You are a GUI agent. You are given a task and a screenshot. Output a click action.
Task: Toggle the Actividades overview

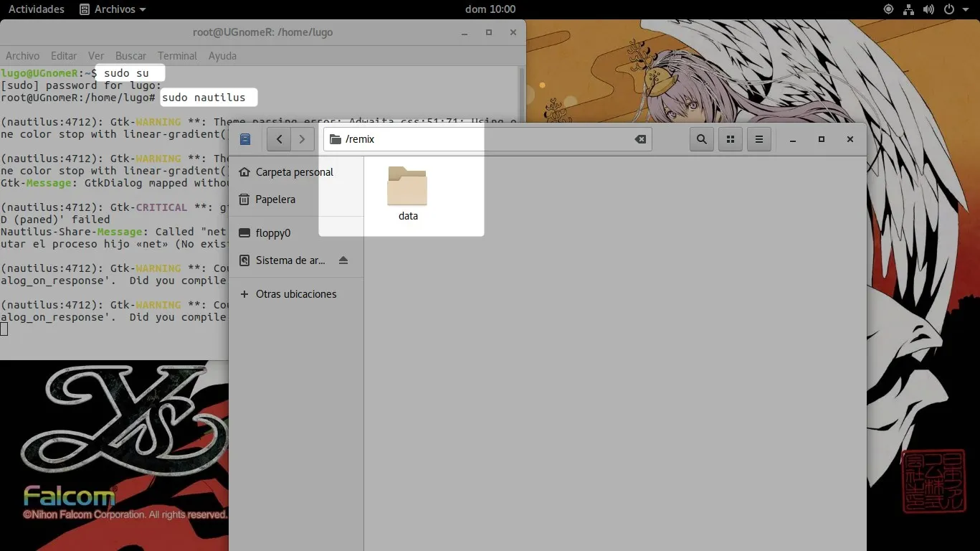tap(36, 9)
